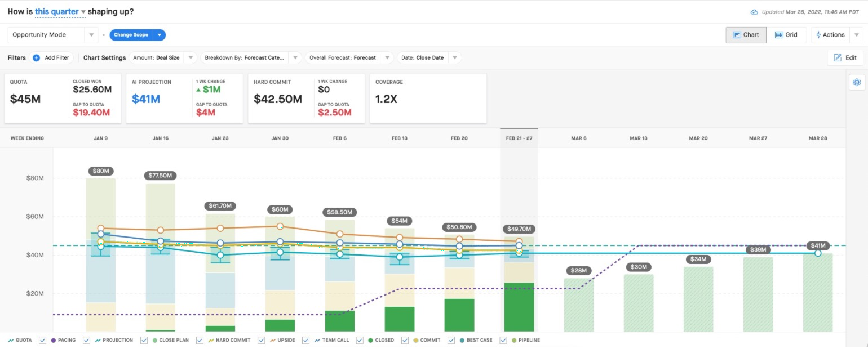Pick the dark green CLOSED legend swatch
Viewport: 868px width, 349px height.
tap(370, 340)
